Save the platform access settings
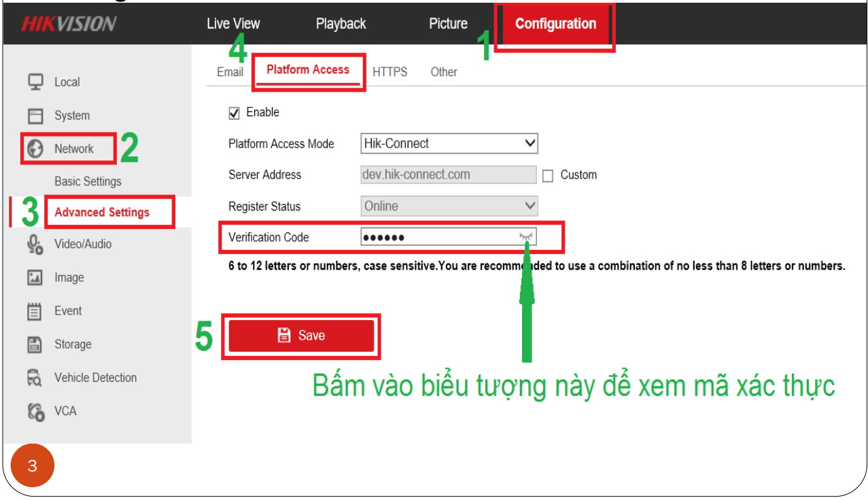868x500 pixels. point(301,336)
